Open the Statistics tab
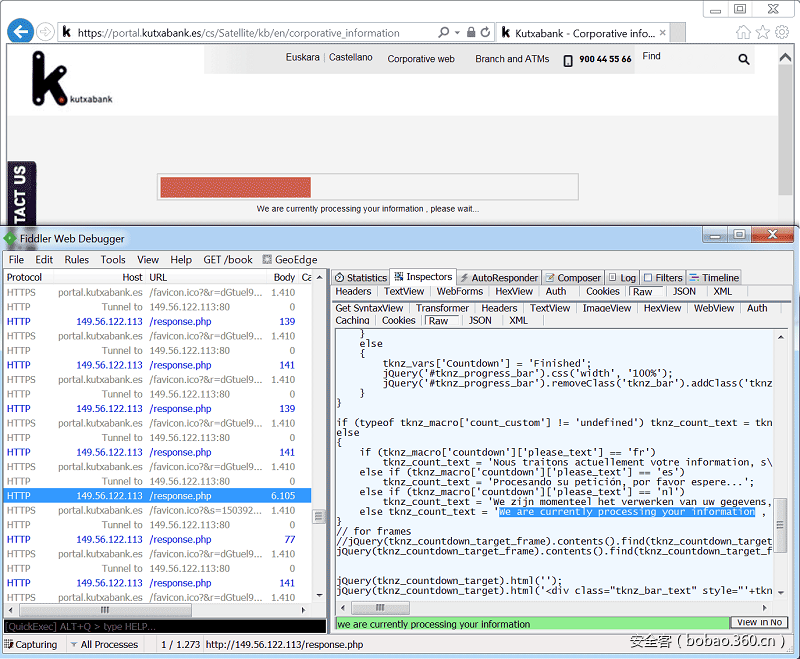The width and height of the screenshot is (800, 659). tap(361, 278)
